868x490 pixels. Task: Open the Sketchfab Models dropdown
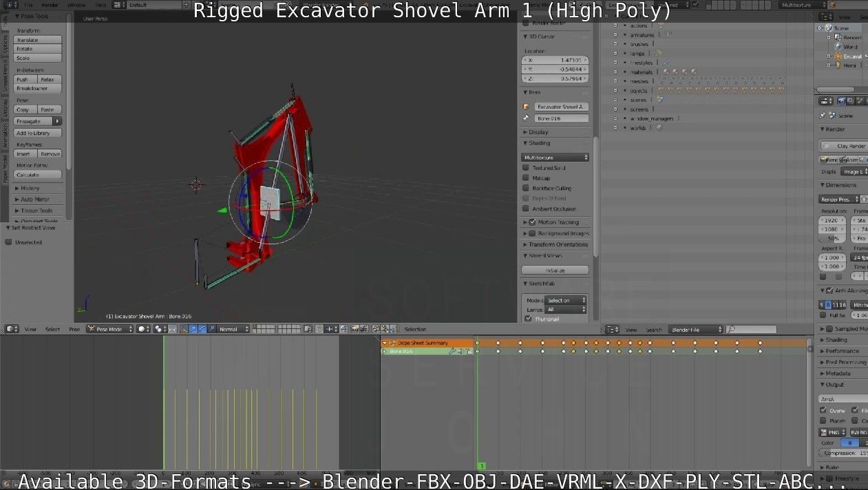point(566,300)
